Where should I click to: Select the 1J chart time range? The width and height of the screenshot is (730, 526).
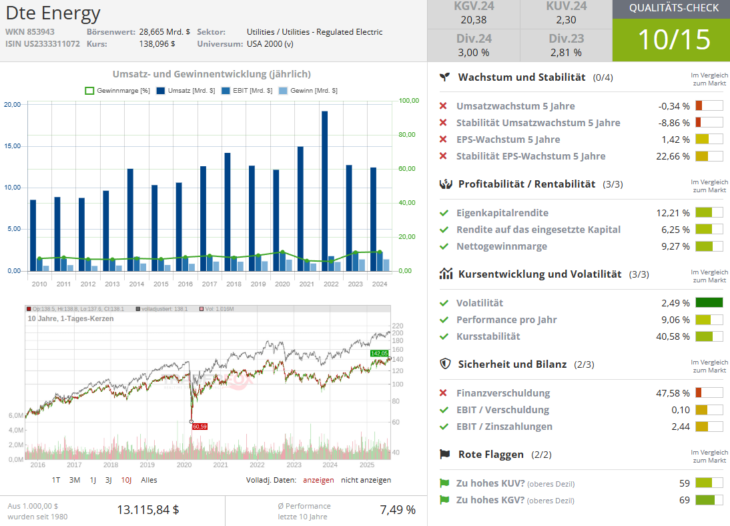coord(93,480)
